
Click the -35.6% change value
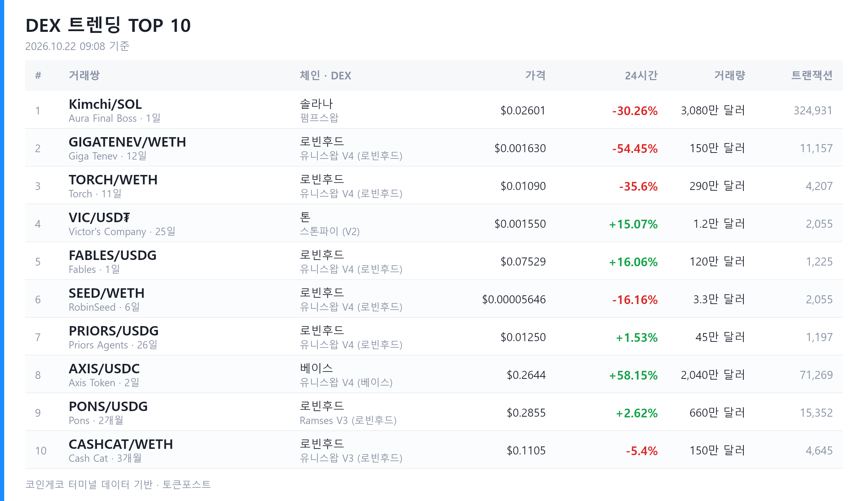coord(638,186)
